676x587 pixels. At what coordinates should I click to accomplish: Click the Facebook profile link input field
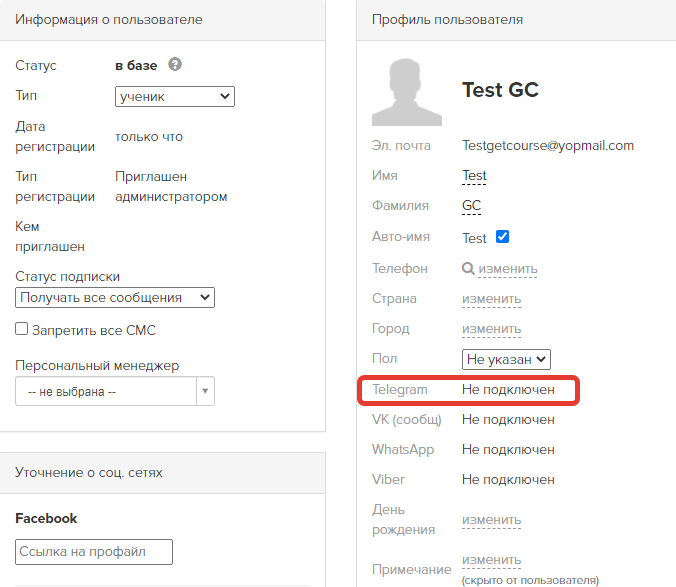(x=94, y=552)
